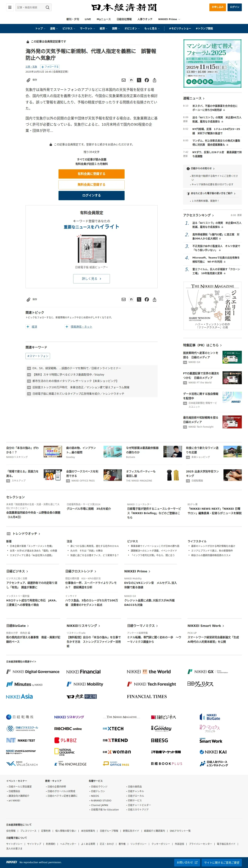The image size is (248, 868).
Task: Share on Facebook icon below article
Action: tap(147, 300)
